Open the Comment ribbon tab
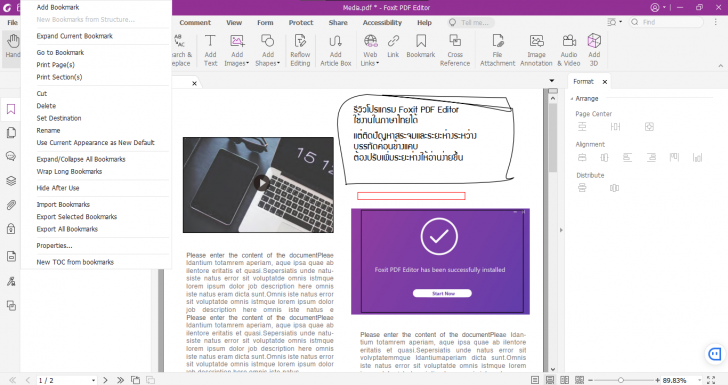This screenshot has width=728, height=385. pyautogui.click(x=195, y=22)
